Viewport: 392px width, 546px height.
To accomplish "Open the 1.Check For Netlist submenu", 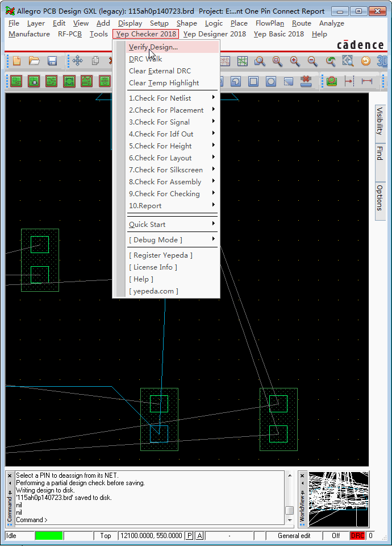I will 172,98.
